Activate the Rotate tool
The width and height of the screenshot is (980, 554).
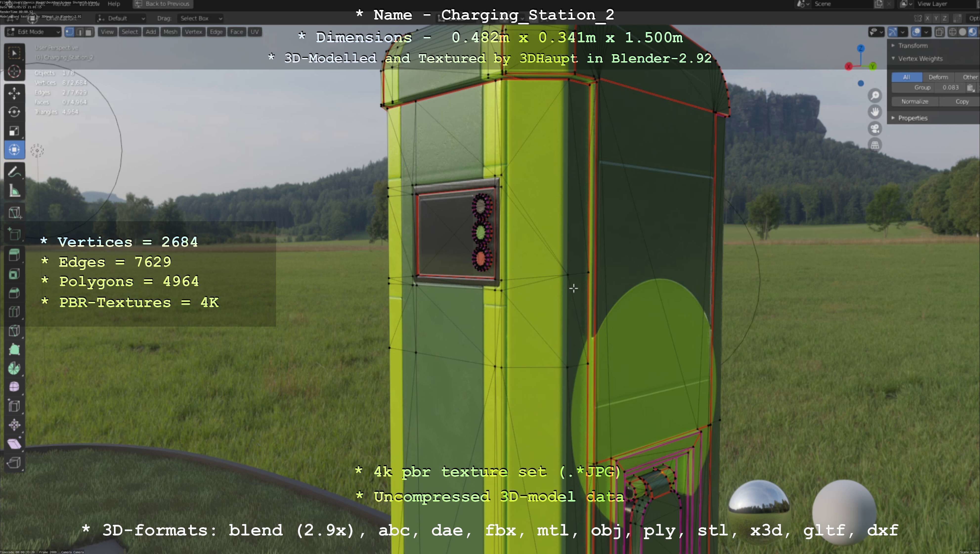click(x=14, y=112)
